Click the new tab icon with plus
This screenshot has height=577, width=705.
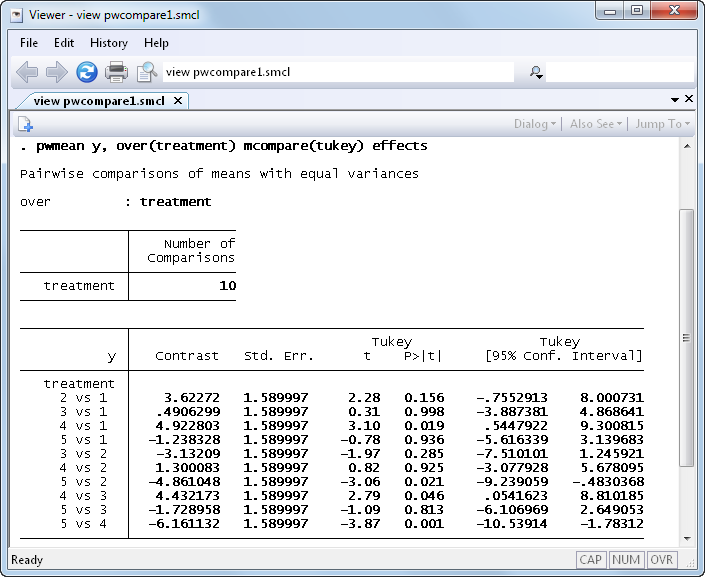(25, 124)
